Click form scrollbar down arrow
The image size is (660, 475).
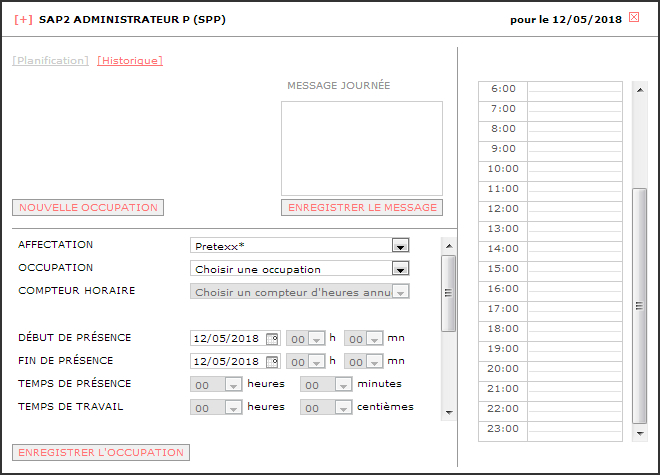click(x=449, y=413)
